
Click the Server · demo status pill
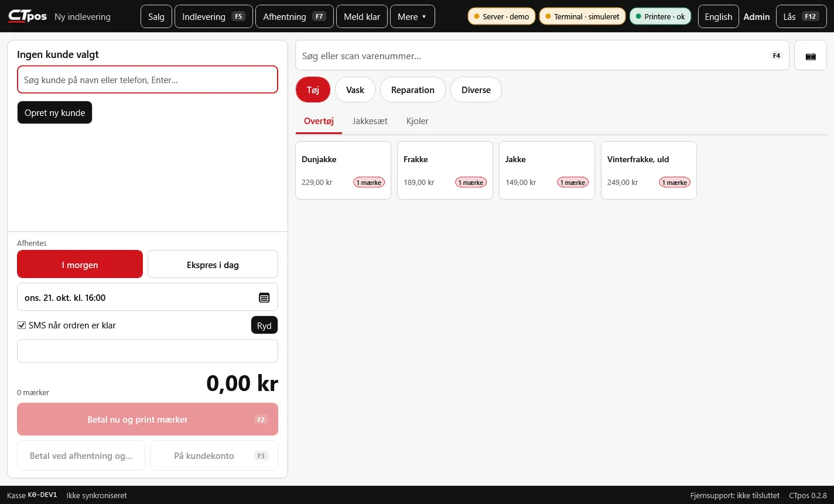pyautogui.click(x=501, y=16)
